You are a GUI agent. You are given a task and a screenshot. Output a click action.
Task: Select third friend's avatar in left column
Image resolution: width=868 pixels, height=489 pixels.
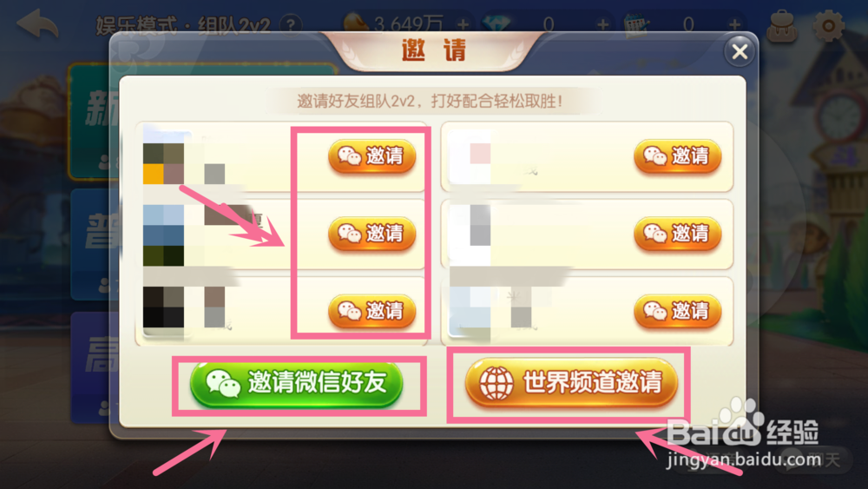(x=164, y=307)
